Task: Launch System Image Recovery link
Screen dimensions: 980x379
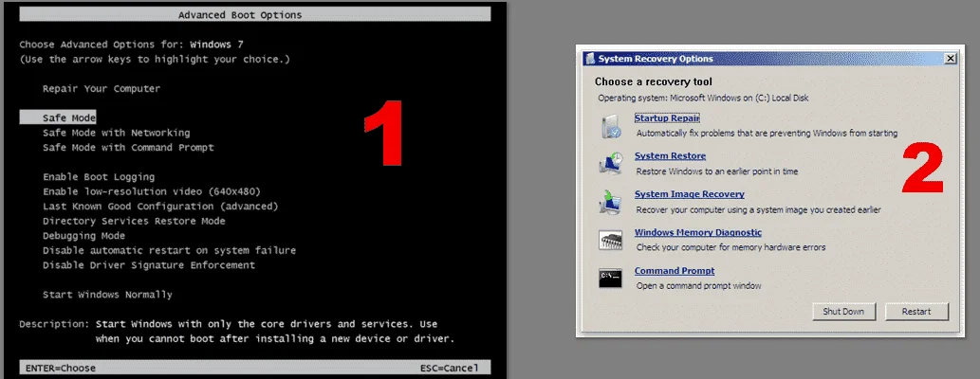Action: coord(690,194)
